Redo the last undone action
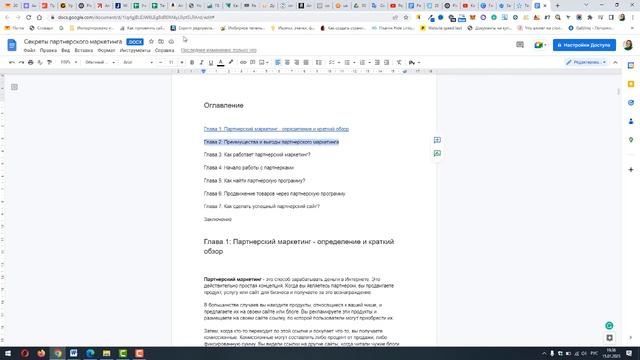The image size is (640, 360). coord(21,62)
